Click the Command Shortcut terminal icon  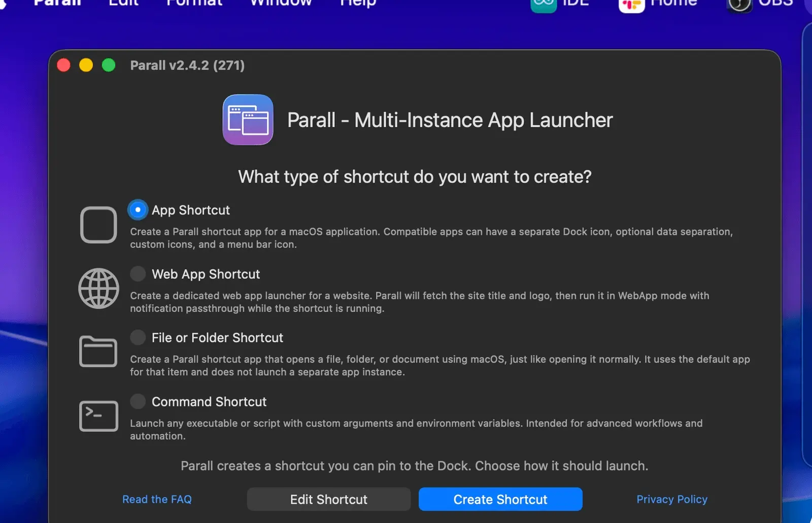point(98,416)
